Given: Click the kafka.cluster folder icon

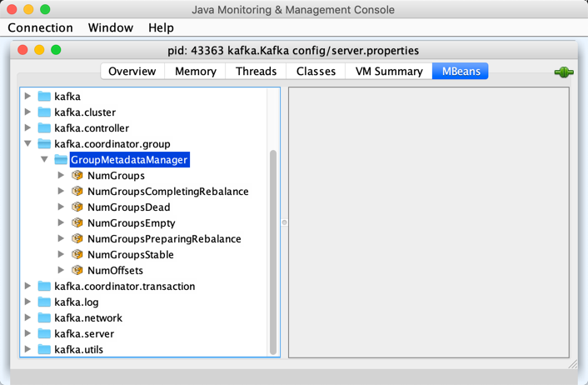Looking at the screenshot, I should 44,112.
